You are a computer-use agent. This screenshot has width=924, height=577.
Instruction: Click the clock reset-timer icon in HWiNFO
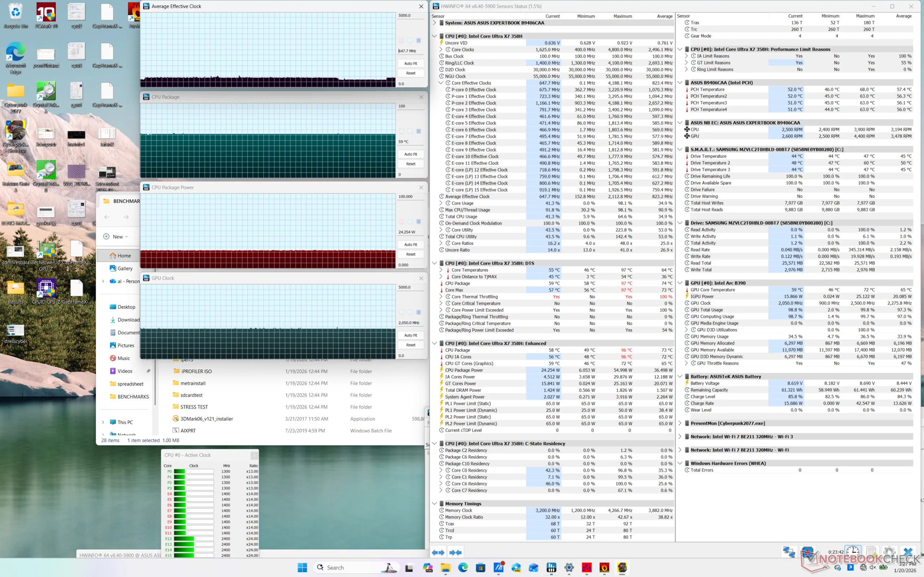click(x=853, y=552)
